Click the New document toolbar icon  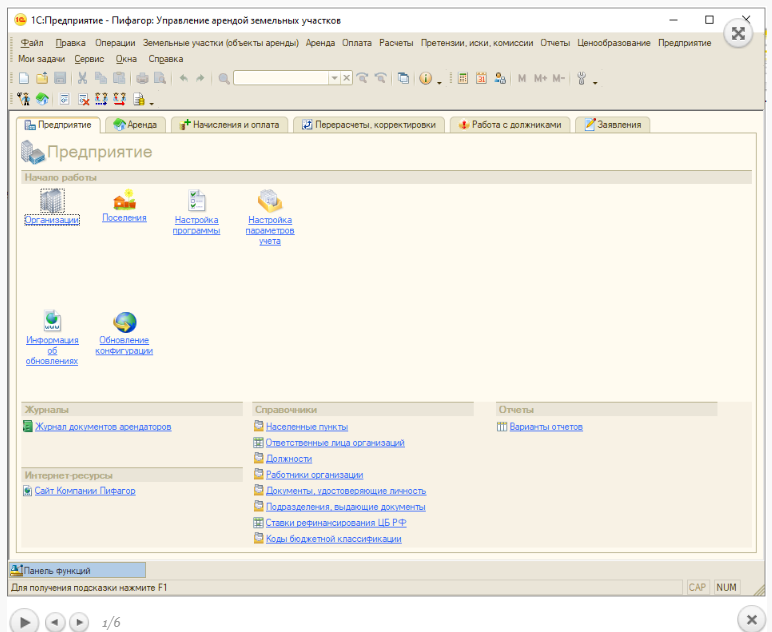pyautogui.click(x=24, y=78)
